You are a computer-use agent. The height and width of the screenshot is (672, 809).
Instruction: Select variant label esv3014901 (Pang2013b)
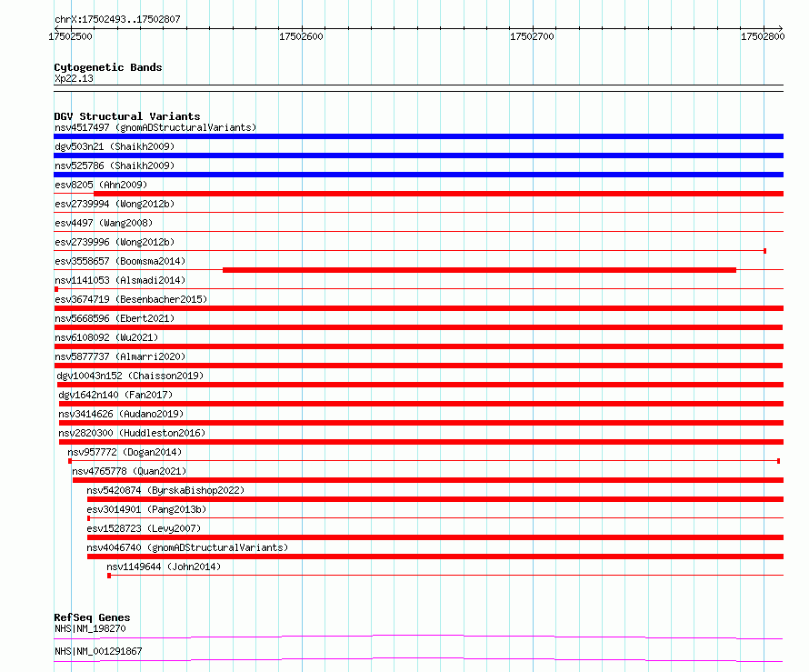point(146,509)
